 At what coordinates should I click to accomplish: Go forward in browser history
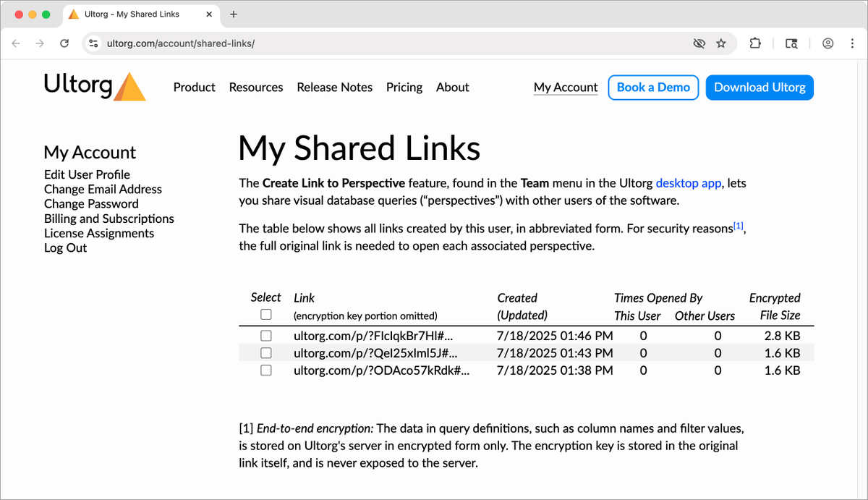40,43
